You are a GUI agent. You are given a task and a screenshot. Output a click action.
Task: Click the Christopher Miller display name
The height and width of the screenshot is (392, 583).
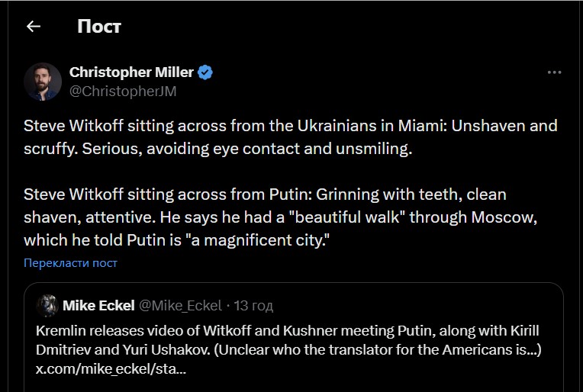[131, 72]
